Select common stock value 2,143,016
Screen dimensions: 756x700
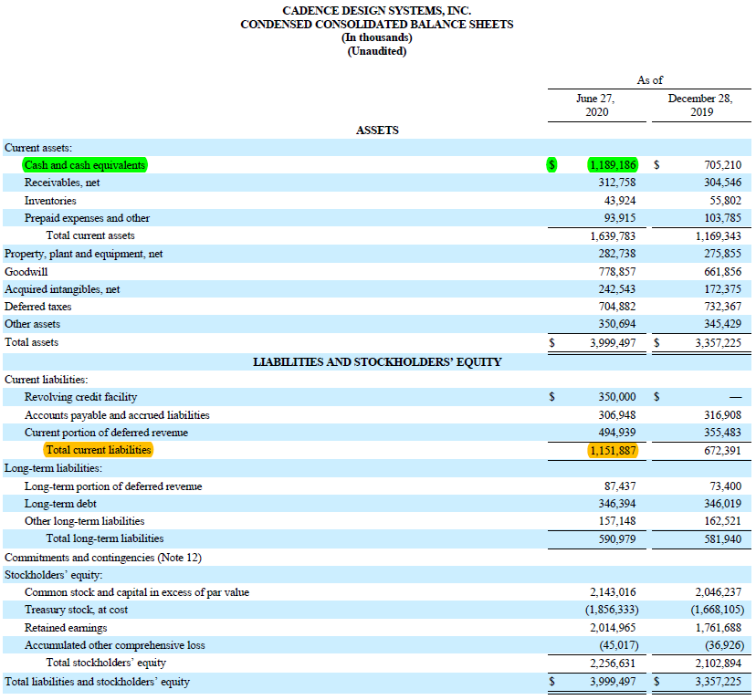point(613,592)
